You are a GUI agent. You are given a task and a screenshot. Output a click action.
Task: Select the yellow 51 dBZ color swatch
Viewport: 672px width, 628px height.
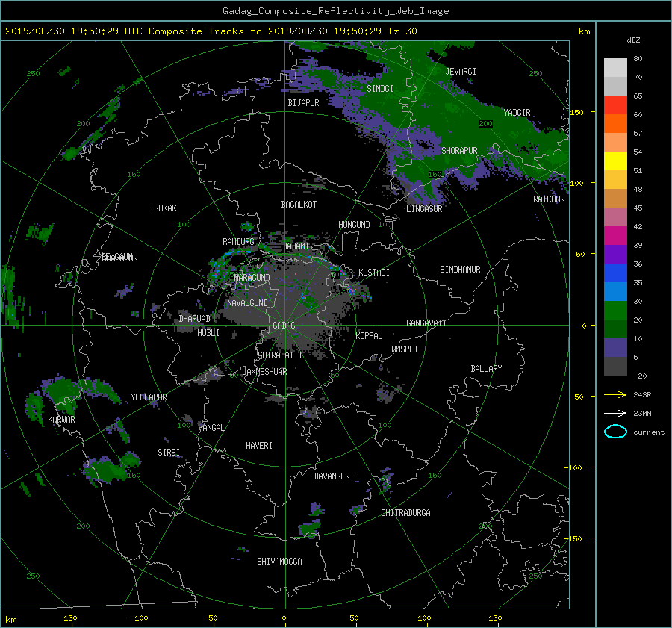click(x=615, y=161)
